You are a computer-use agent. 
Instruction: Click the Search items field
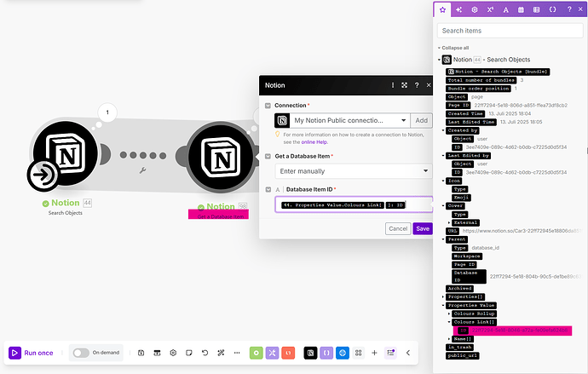pyautogui.click(x=510, y=31)
